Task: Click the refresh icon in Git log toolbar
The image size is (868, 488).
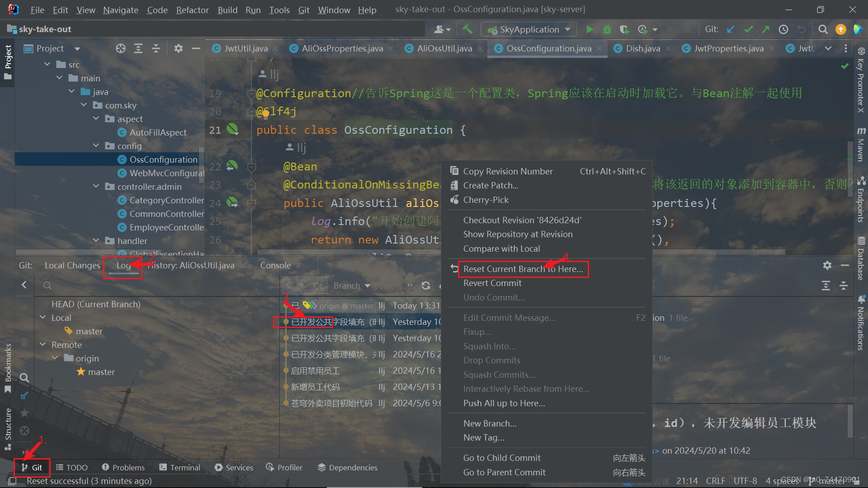Action: point(425,286)
